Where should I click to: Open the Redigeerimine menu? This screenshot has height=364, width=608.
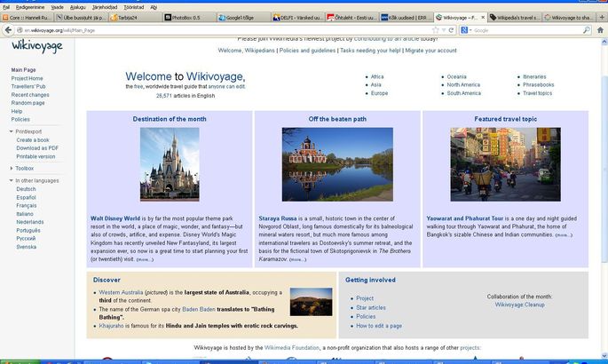click(30, 7)
